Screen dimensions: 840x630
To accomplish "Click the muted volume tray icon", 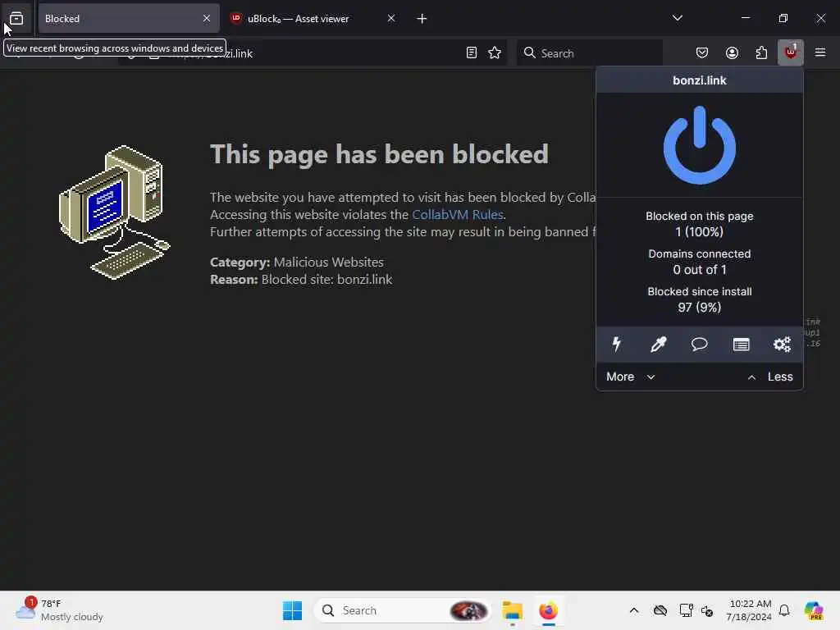I will point(707,610).
